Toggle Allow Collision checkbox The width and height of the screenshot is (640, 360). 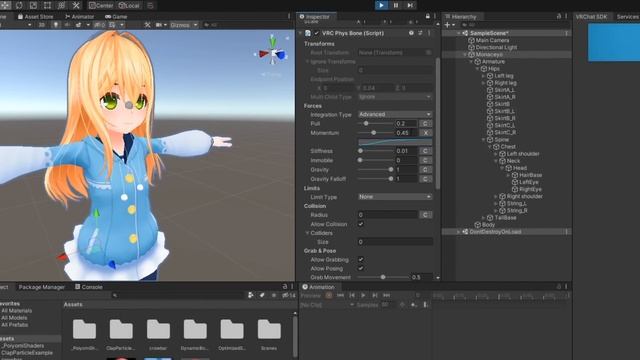coord(361,224)
